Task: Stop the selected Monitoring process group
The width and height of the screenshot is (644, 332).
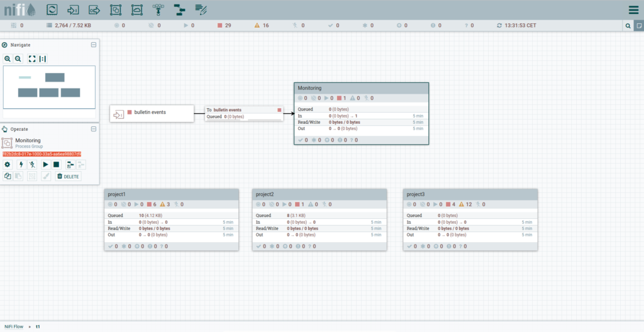Action: (x=56, y=165)
